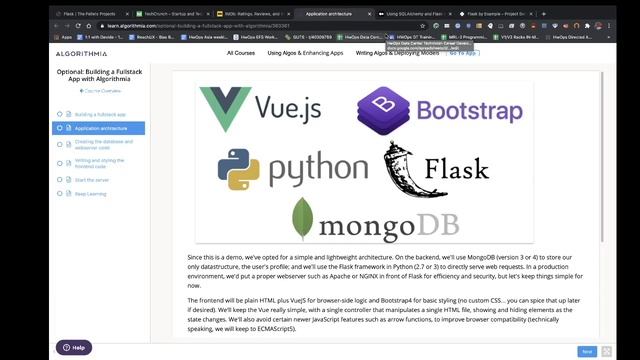Bookmark this page with star icon

422,26
